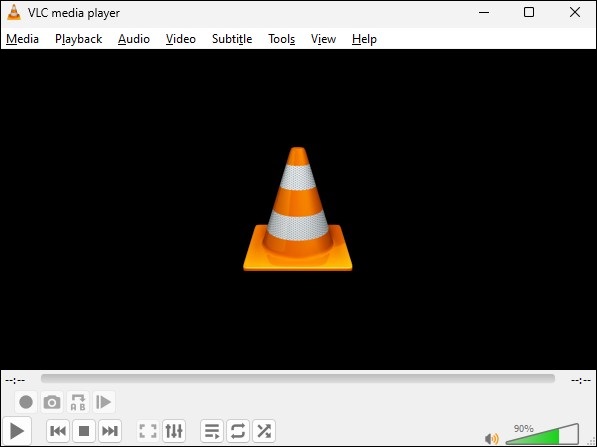Click the red Record button
The width and height of the screenshot is (597, 447).
pyautogui.click(x=26, y=402)
